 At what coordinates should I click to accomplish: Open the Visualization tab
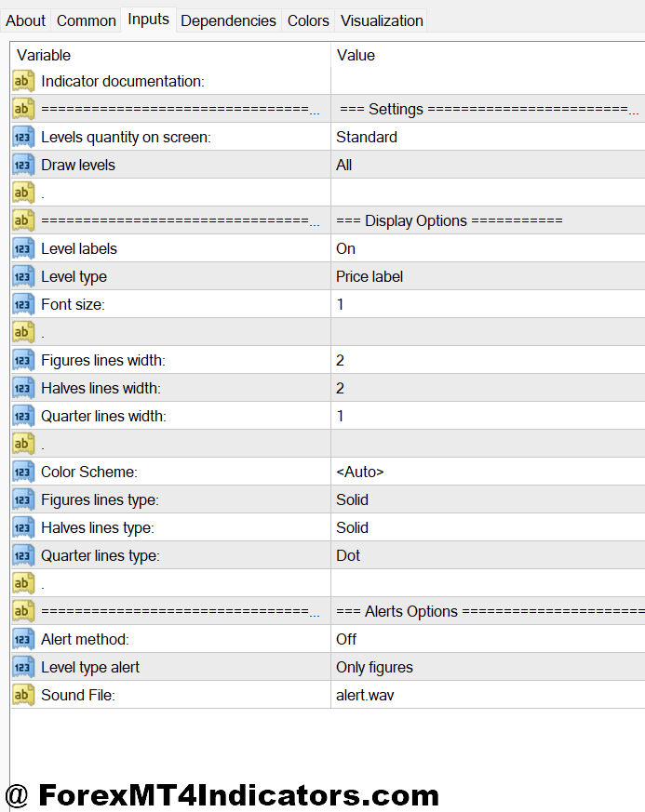tap(382, 20)
